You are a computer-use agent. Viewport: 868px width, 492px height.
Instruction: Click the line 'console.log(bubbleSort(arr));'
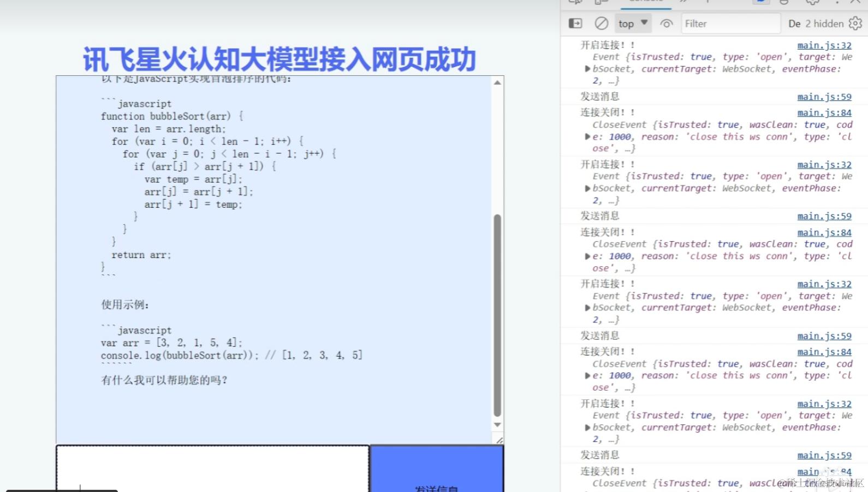[180, 355]
